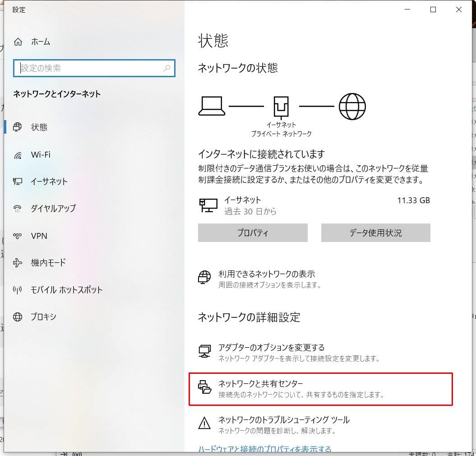Open アダプターのオプションを変更する
This screenshot has height=456, width=476.
271,348
